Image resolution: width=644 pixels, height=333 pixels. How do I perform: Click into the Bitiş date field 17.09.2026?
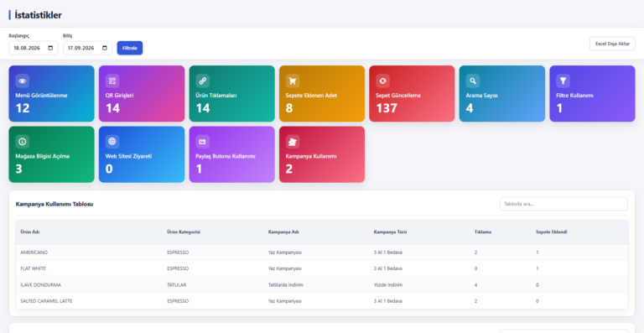(x=87, y=48)
